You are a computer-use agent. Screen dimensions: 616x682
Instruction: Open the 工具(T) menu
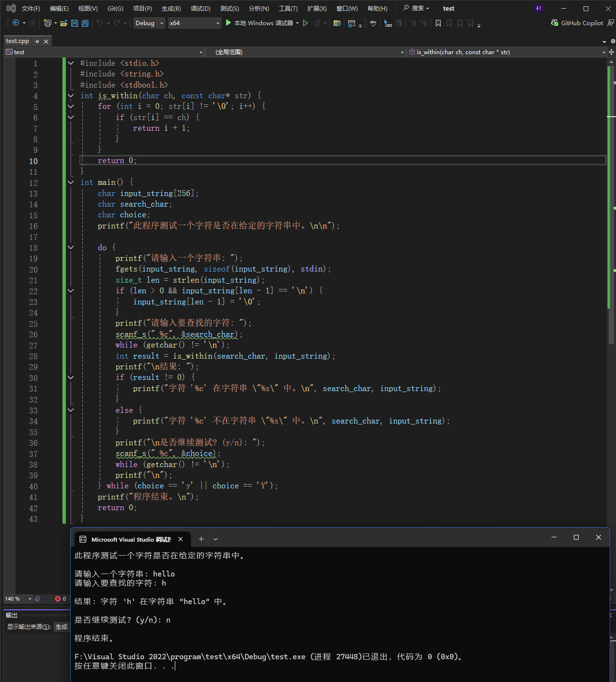[x=288, y=8]
